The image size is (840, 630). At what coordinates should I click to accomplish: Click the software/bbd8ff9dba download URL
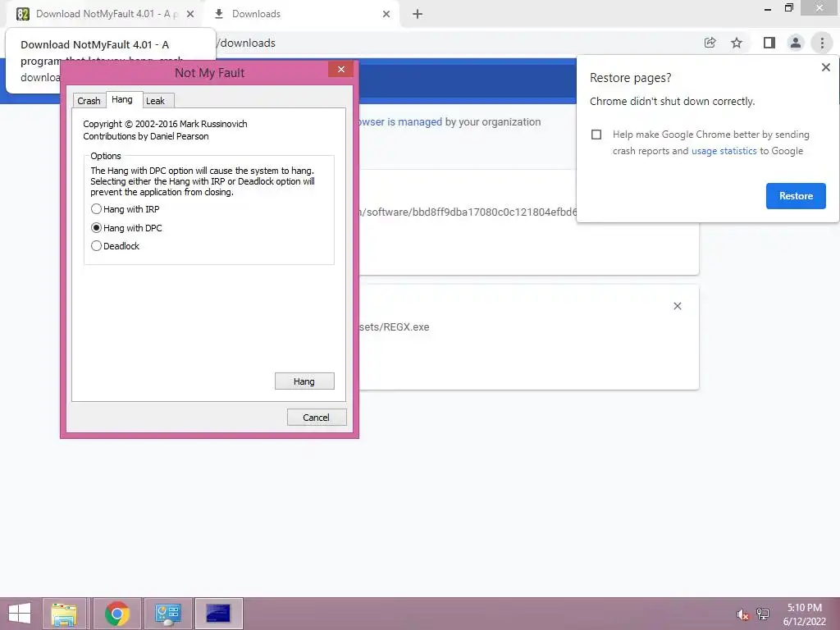468,212
